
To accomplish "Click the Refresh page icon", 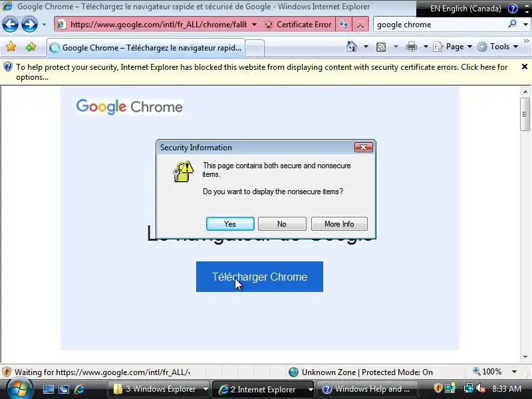I will 344,25.
